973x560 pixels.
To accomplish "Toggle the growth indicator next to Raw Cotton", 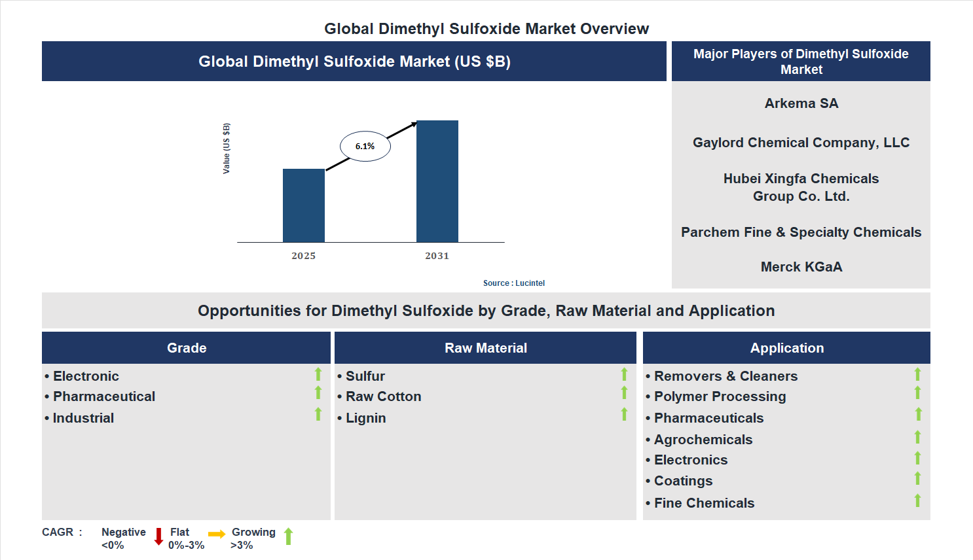I will pyautogui.click(x=624, y=393).
